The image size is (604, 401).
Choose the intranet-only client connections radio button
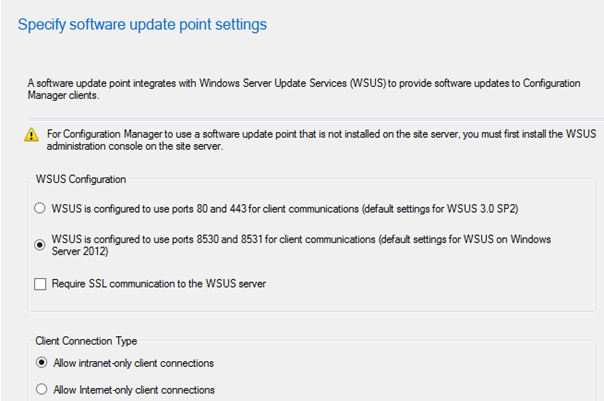[x=42, y=362]
